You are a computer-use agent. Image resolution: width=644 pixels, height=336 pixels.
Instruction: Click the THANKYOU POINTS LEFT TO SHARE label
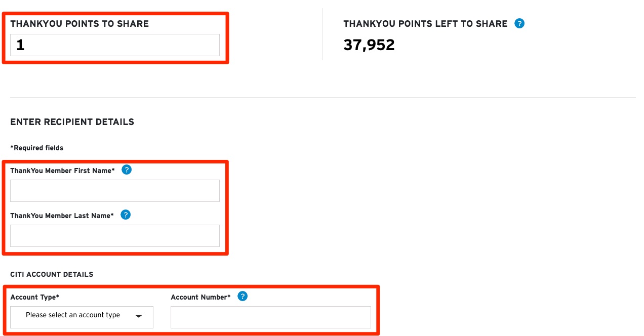[426, 23]
